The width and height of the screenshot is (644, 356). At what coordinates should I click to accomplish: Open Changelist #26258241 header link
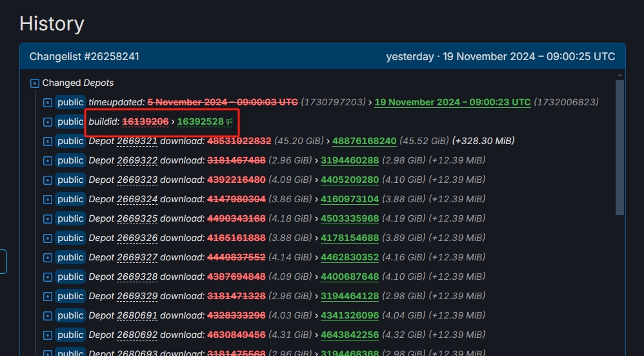click(84, 57)
